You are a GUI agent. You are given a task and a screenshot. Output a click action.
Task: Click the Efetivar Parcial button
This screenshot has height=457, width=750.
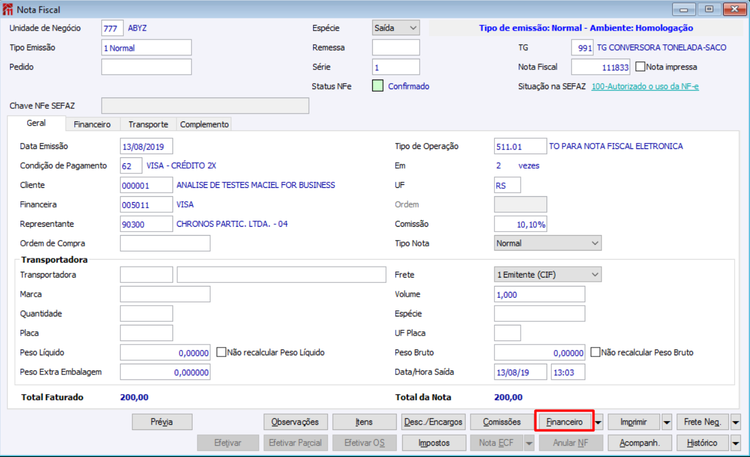click(296, 443)
